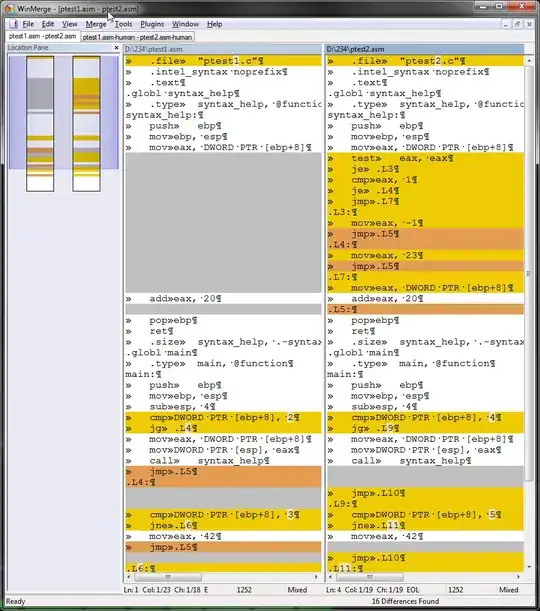Click right pane horizontal scrollbar thumb
The image size is (540, 611).
[x=369, y=577]
